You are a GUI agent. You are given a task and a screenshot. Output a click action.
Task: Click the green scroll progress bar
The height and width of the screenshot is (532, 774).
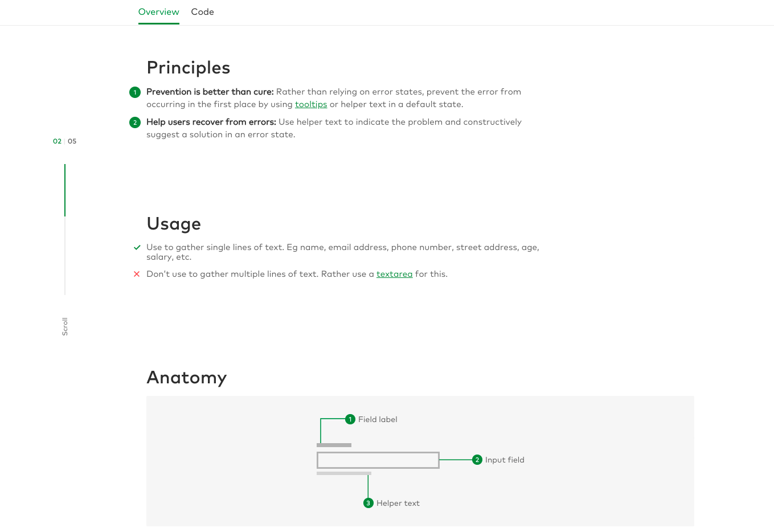[65, 190]
